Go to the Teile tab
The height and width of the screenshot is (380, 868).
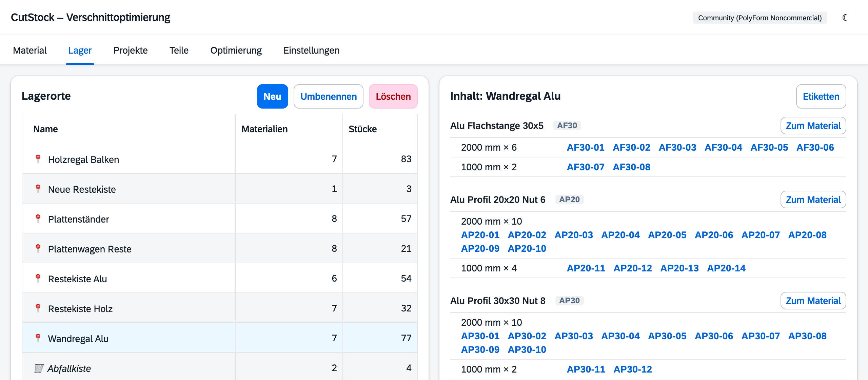179,50
